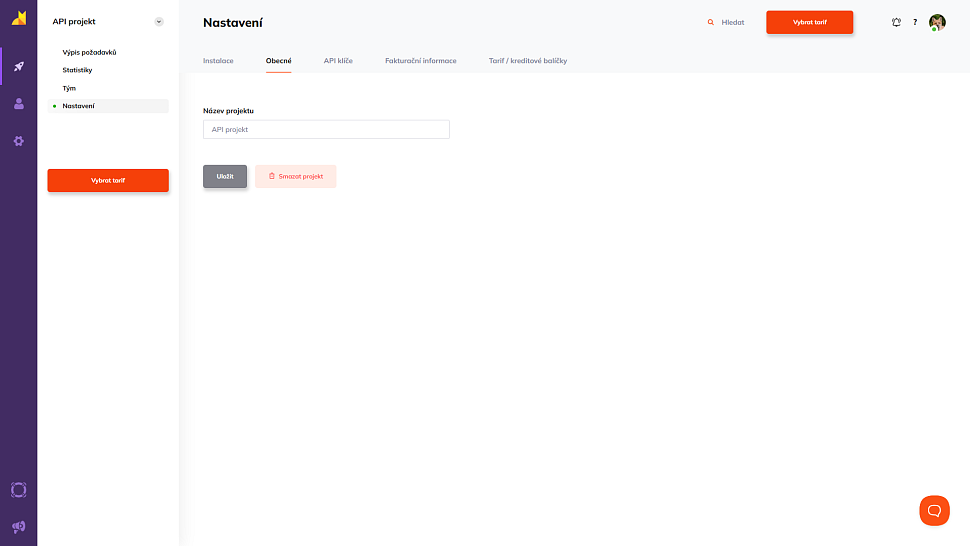Open the user profile sidebar icon
This screenshot has height=546, width=970.
click(19, 103)
